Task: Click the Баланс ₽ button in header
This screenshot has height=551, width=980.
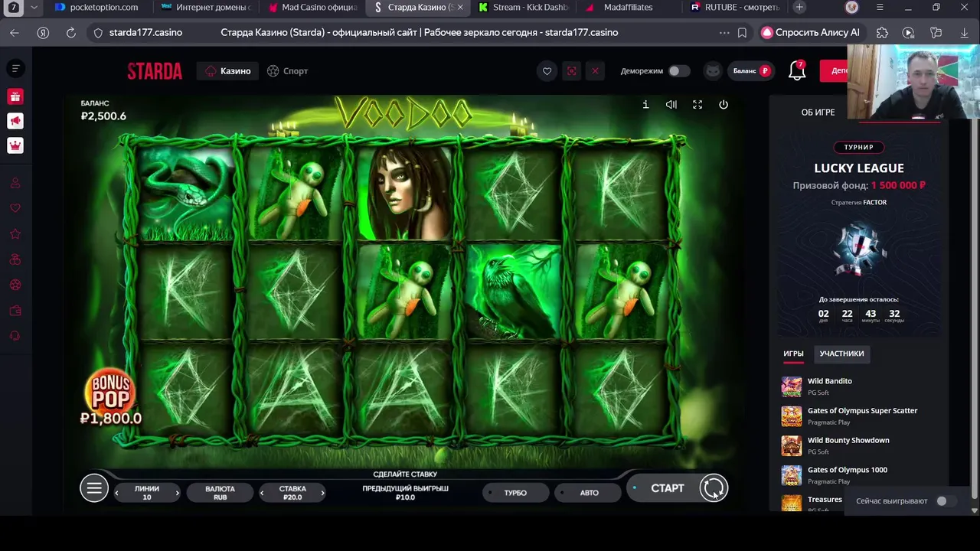Action: tap(751, 71)
